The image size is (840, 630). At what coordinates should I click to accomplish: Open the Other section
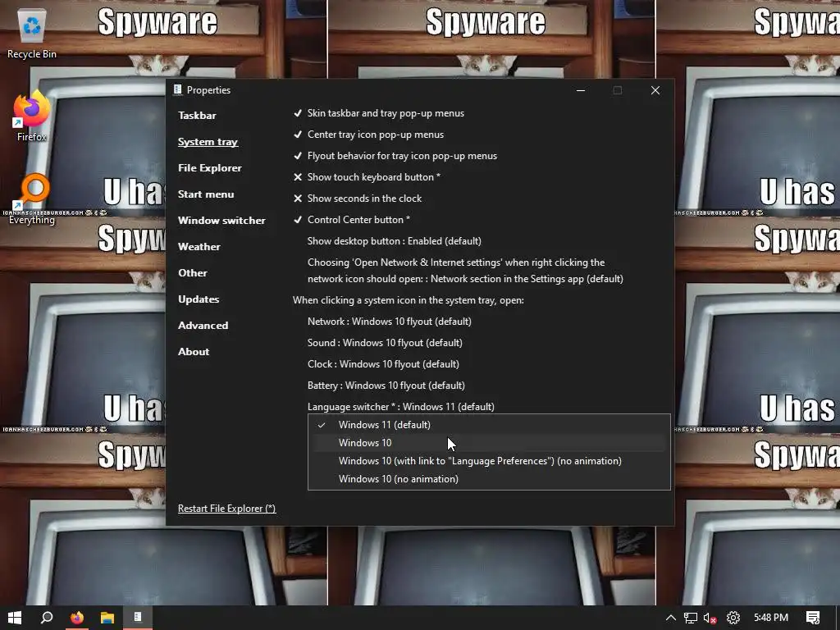pyautogui.click(x=193, y=272)
